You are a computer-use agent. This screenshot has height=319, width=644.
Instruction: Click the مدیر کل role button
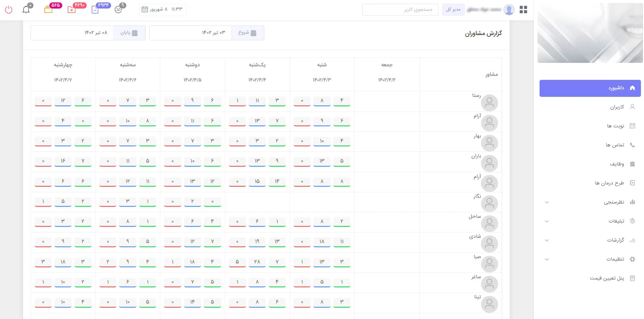(453, 10)
